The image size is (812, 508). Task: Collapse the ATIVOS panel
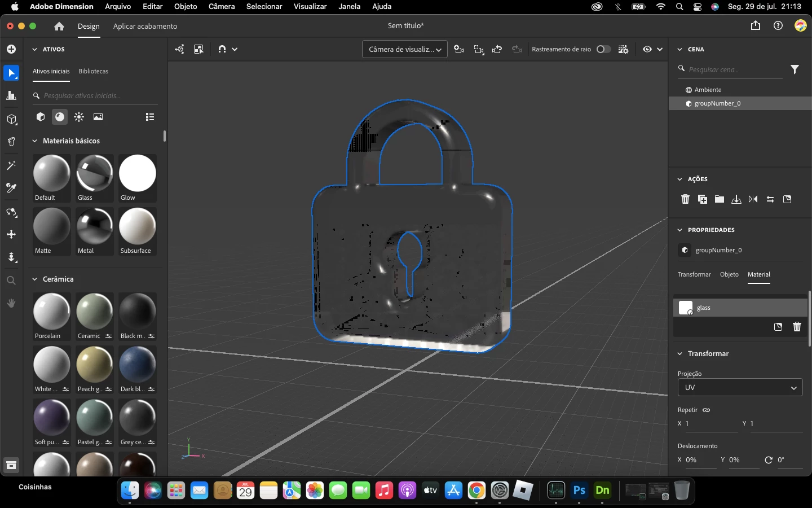34,49
